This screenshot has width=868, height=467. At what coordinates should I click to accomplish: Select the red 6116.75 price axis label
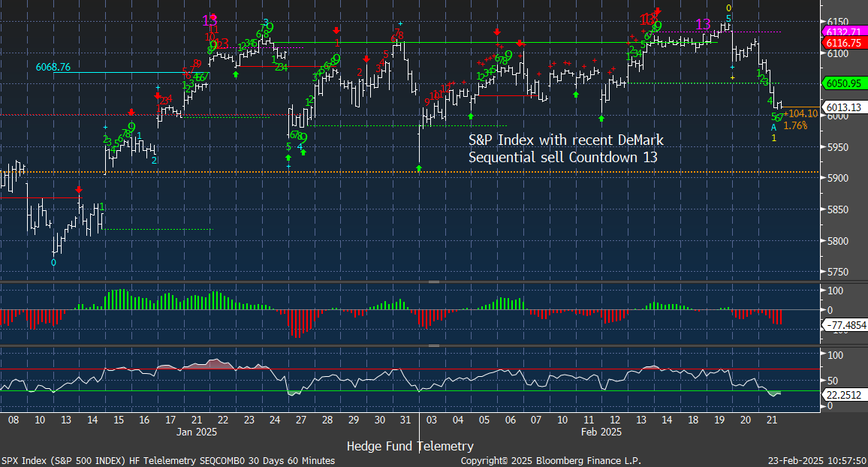pos(845,44)
